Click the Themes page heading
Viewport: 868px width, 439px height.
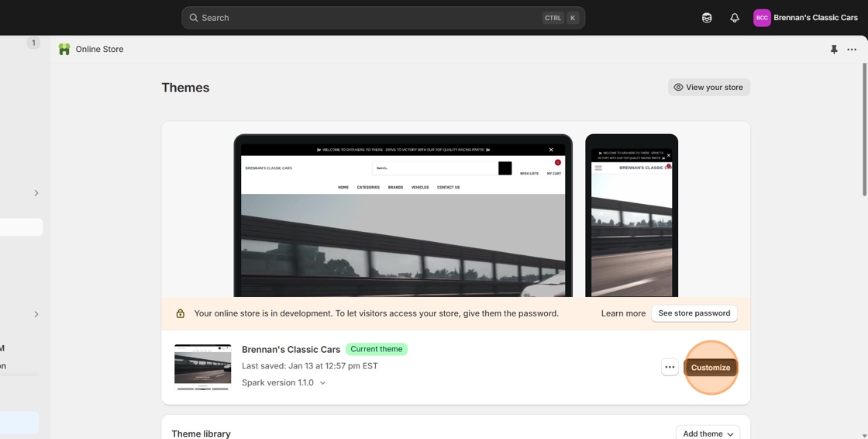click(185, 88)
